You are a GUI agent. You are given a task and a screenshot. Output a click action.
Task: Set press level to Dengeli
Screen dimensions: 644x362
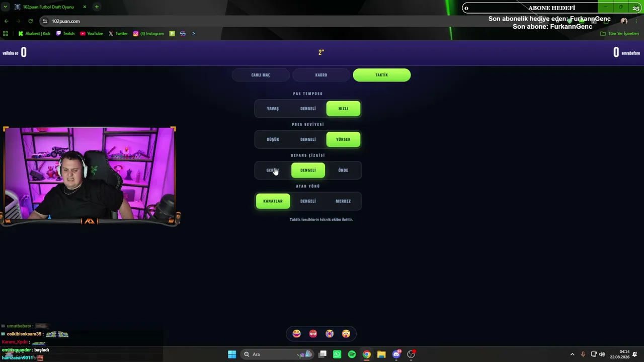[x=308, y=139]
